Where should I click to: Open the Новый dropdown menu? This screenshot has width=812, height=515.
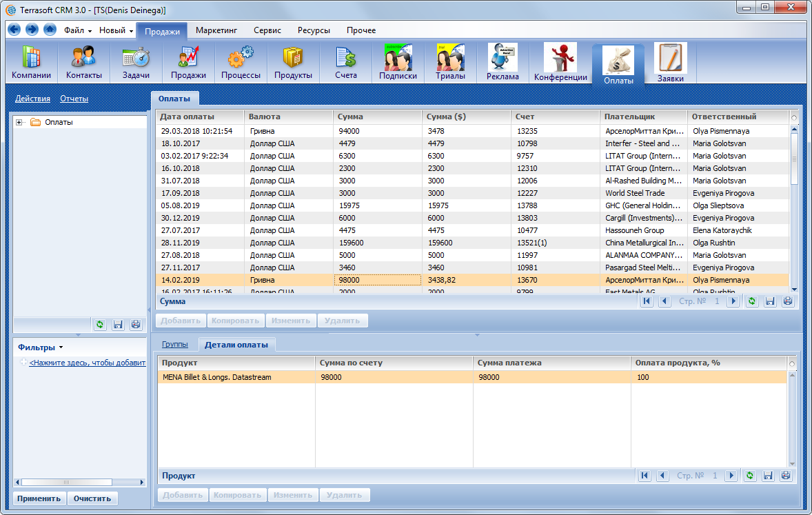(x=116, y=30)
